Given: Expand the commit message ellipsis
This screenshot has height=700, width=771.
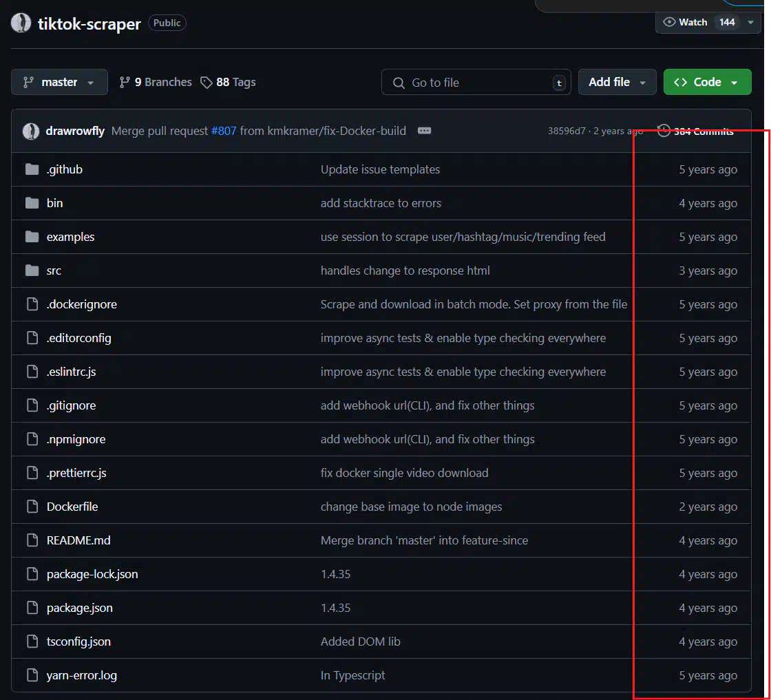Looking at the screenshot, I should point(424,131).
